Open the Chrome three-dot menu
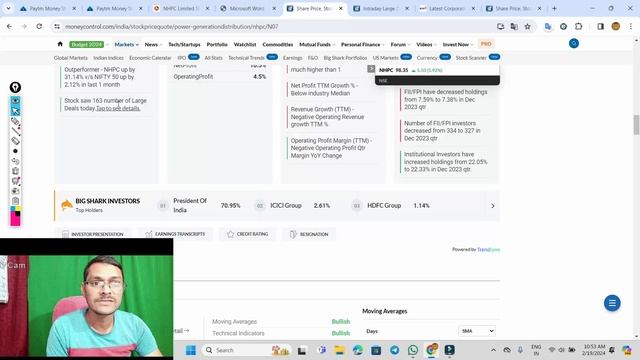The image size is (640, 360). pyautogui.click(x=631, y=27)
